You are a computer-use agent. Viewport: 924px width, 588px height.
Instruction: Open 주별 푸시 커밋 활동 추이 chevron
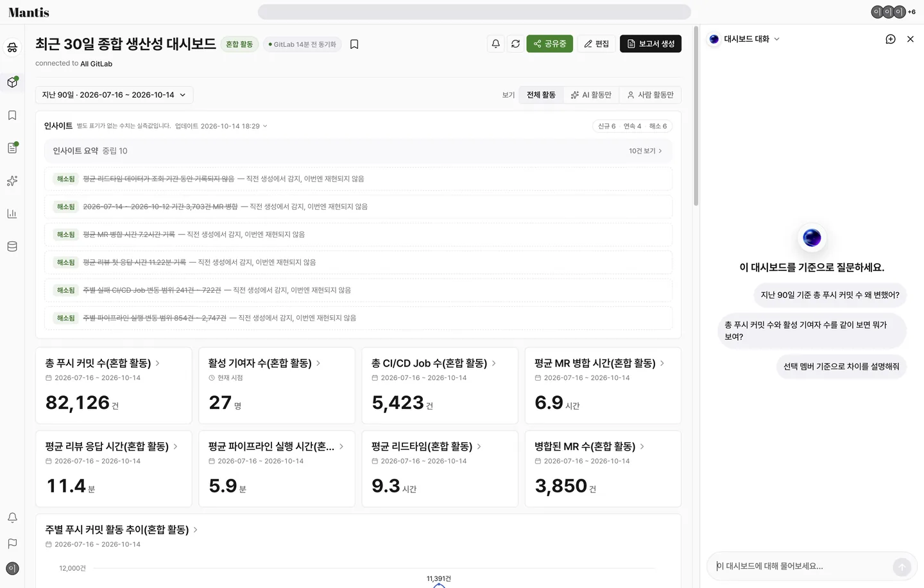[196, 530]
